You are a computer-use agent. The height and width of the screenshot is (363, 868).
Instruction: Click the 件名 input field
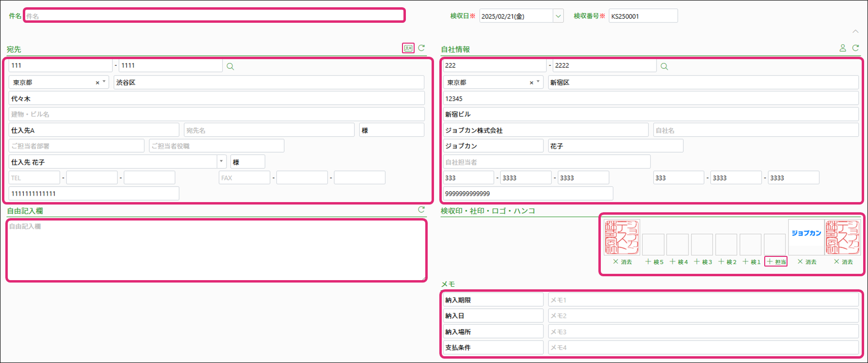(214, 16)
